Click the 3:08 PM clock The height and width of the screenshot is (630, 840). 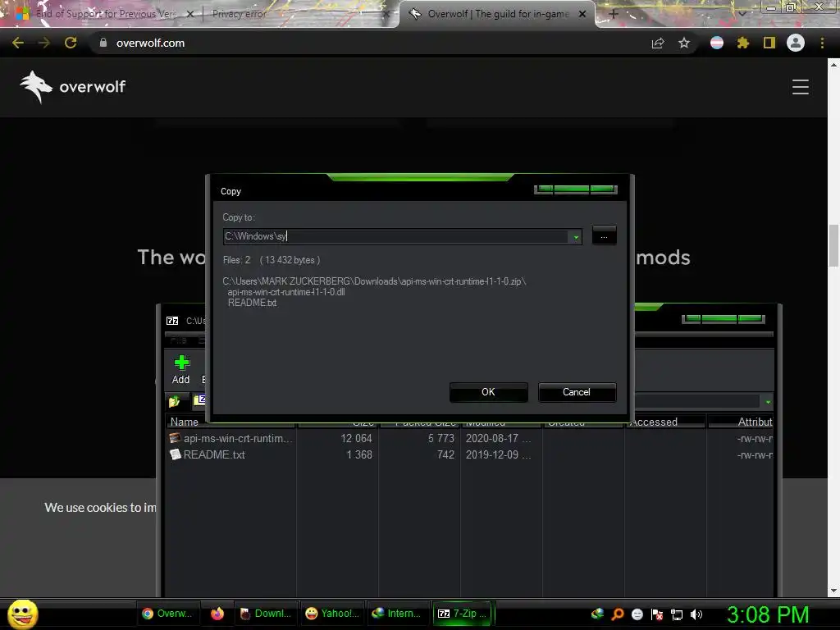(768, 614)
